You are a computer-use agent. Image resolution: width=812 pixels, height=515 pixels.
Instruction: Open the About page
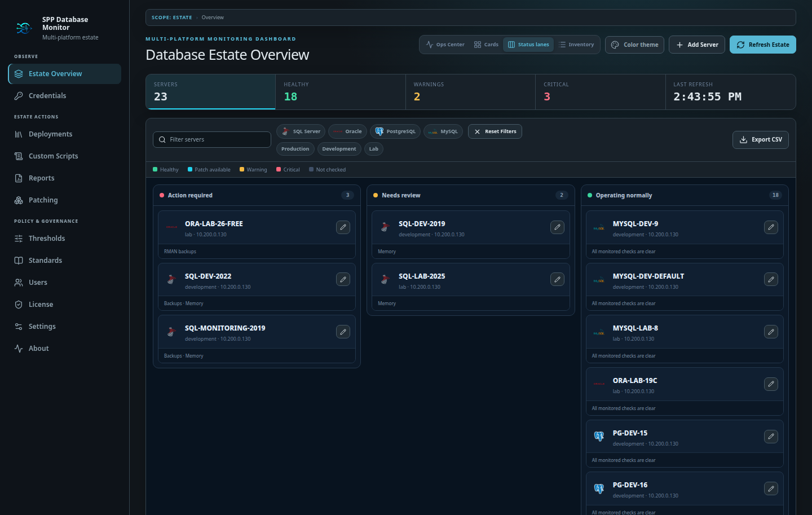coord(65,349)
